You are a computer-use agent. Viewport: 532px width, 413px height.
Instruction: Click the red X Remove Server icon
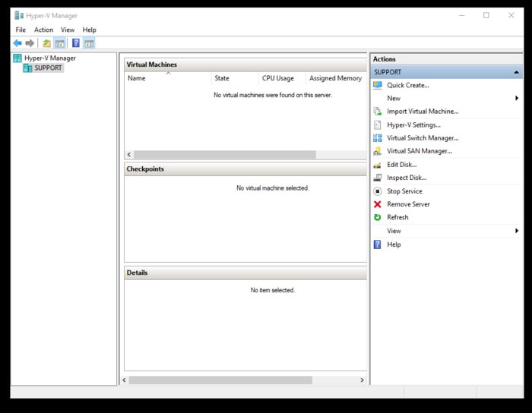pos(377,204)
